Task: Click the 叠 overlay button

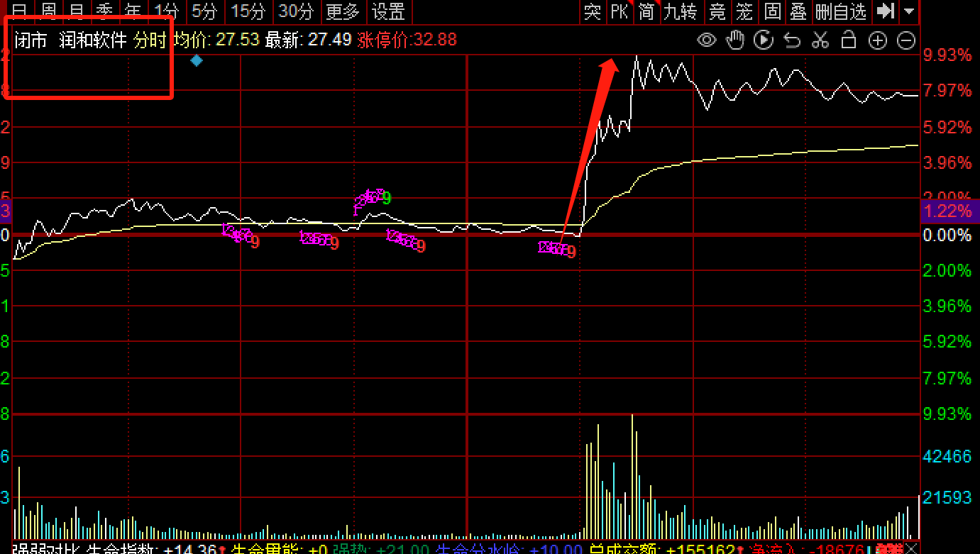Action: 798,11
